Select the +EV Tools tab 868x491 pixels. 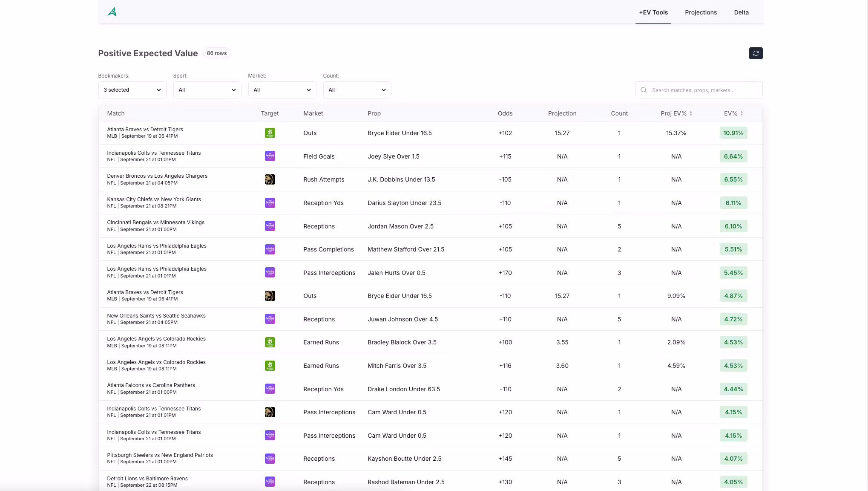pyautogui.click(x=653, y=12)
